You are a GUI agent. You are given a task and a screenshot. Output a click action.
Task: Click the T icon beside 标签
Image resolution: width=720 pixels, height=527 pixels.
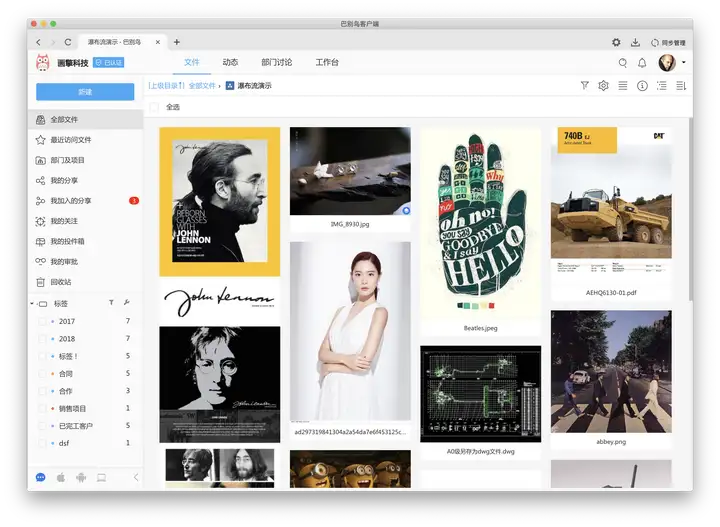click(111, 303)
